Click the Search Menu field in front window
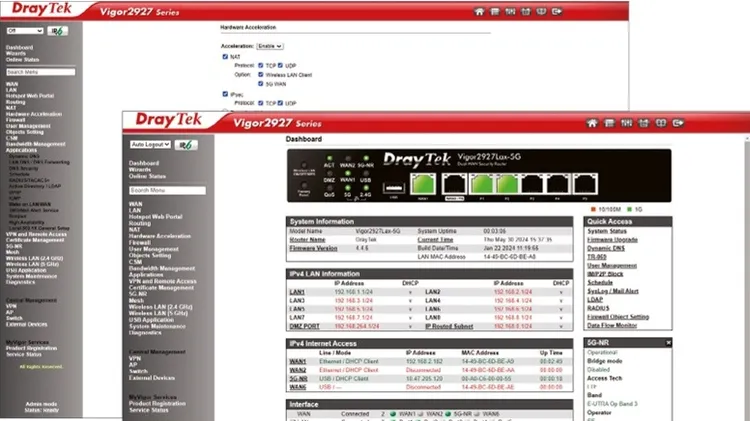This screenshot has height=421, width=750. (x=167, y=190)
